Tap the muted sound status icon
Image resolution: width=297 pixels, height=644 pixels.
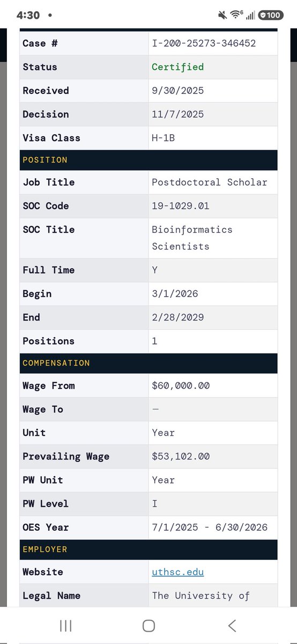pos(222,15)
